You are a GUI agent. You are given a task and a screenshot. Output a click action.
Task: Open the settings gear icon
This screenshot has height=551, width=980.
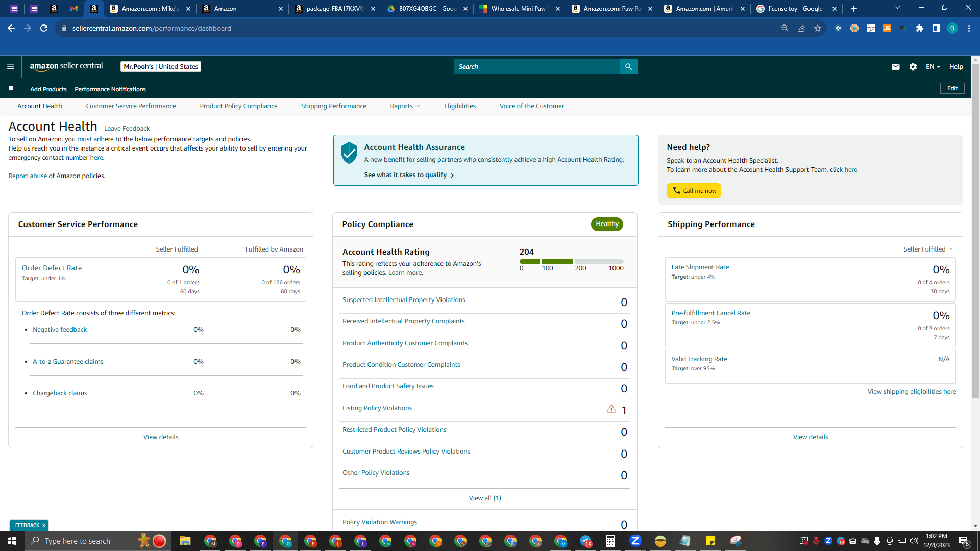pyautogui.click(x=913, y=67)
